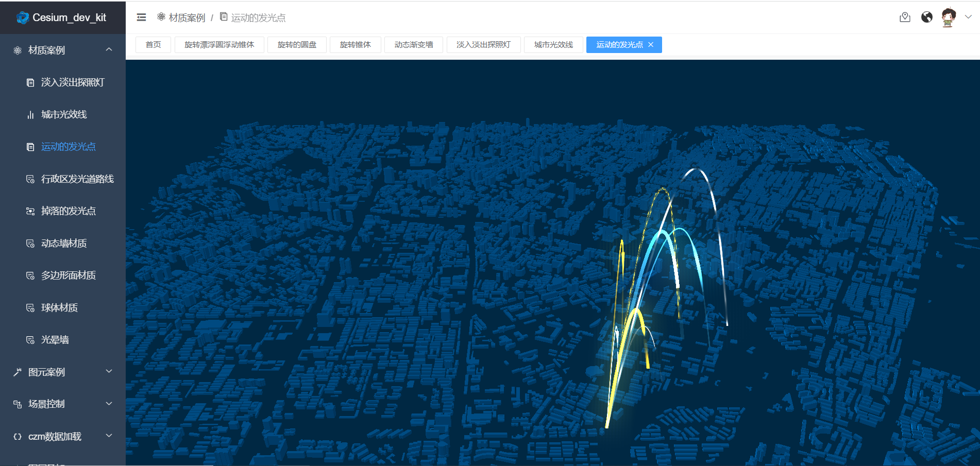Viewport: 980px width, 466px height.
Task: Click the tool icon beside 图元案例
Action: (x=18, y=372)
